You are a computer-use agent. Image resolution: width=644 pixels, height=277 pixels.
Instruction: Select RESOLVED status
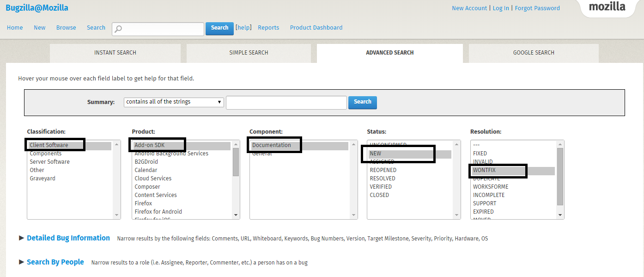(409, 179)
